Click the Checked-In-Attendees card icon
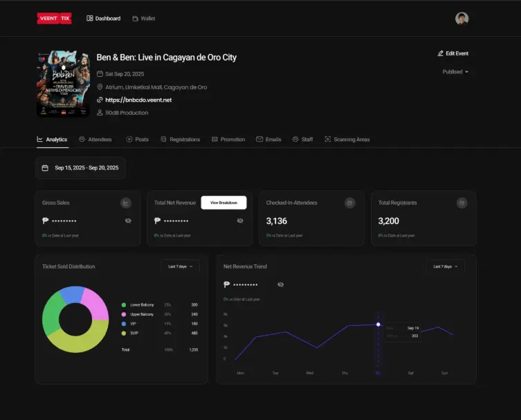 tap(350, 203)
